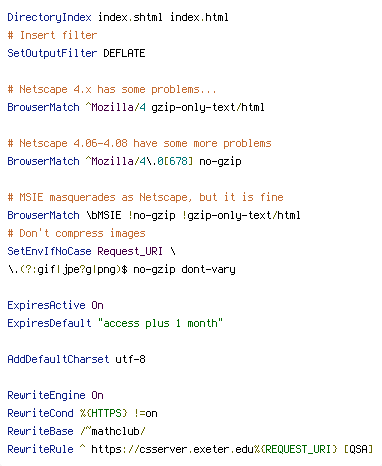382x466 pixels.
Task: Click the RewriteEngine directive
Action: (x=46, y=395)
